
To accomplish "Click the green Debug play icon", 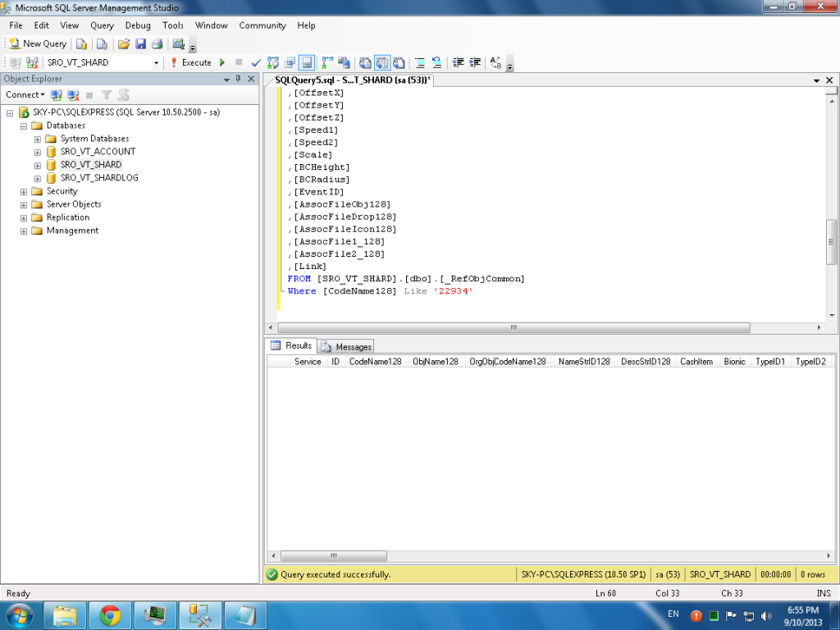I will point(222,62).
